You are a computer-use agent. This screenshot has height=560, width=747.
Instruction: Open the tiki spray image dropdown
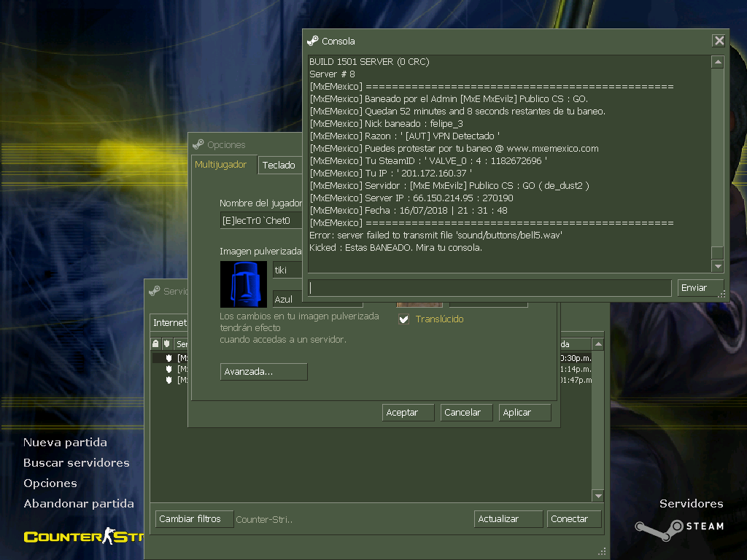(x=287, y=270)
